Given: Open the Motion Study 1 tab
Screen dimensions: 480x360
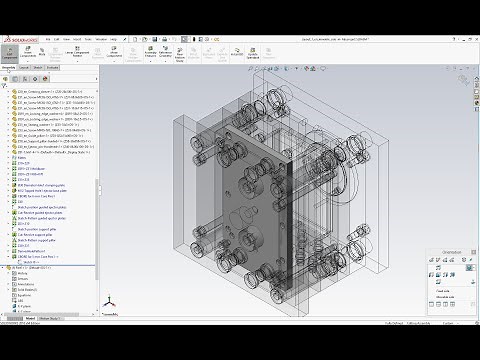Looking at the screenshot, I should (x=50, y=318).
